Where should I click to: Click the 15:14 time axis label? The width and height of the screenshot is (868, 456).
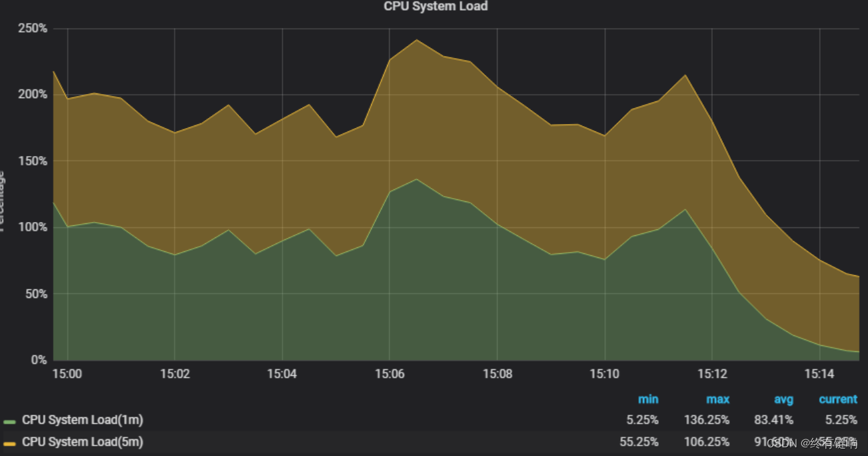pyautogui.click(x=819, y=374)
